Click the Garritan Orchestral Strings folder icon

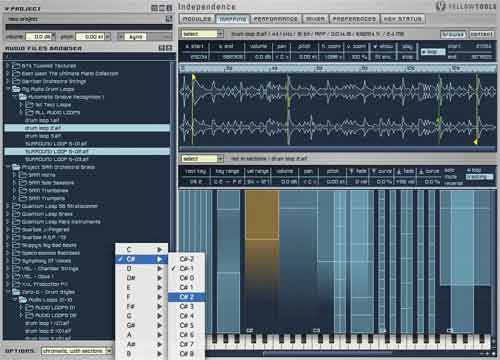coord(16,81)
